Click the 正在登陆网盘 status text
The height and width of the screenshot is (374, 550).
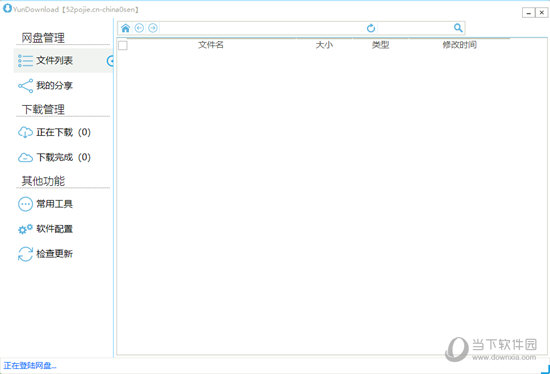pos(30,366)
